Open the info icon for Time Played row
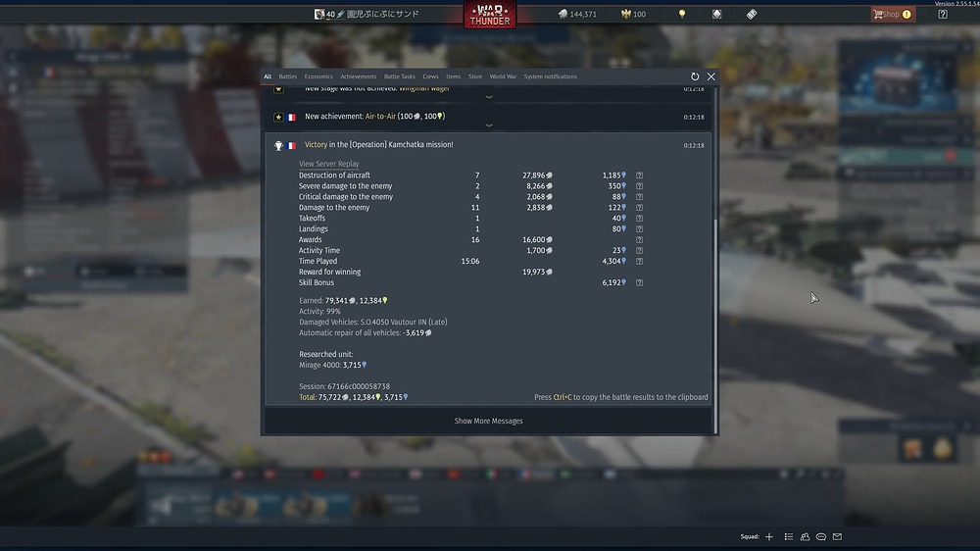980x551 pixels. (639, 262)
